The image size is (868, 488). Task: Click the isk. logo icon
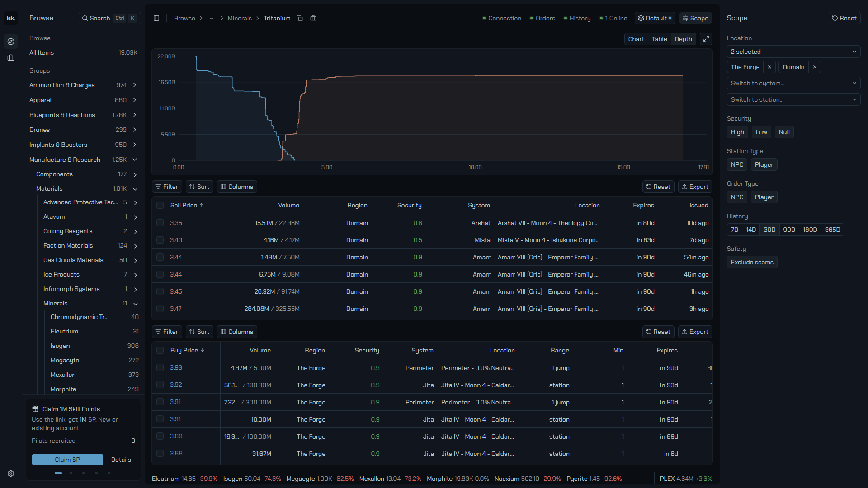tap(11, 18)
